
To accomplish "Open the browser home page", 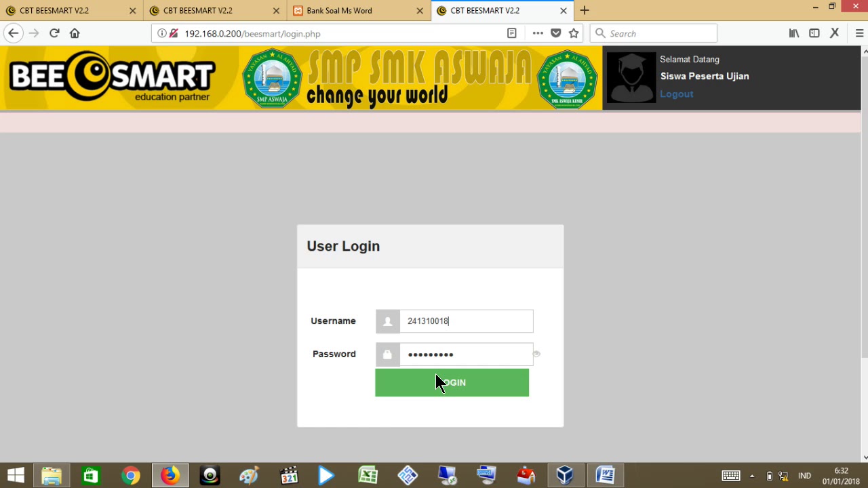I will [75, 33].
